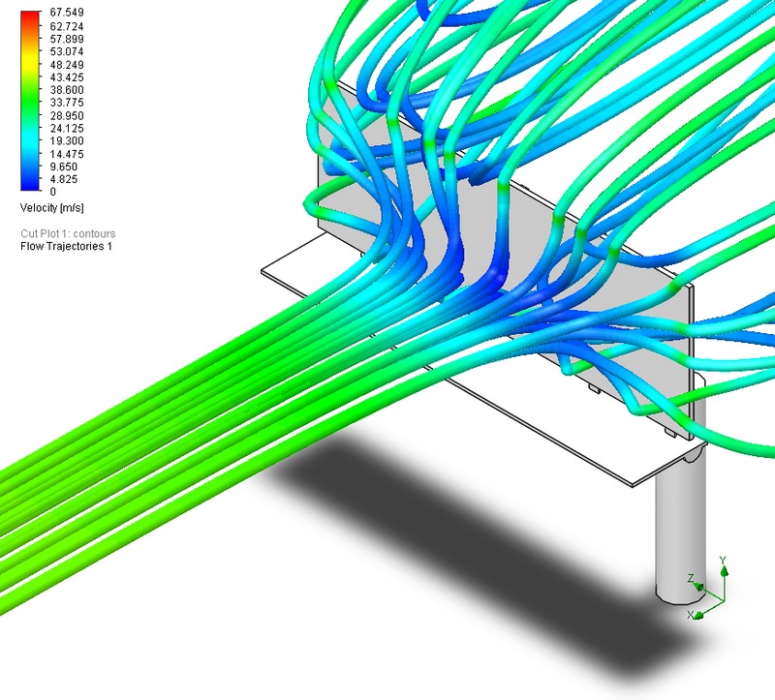The width and height of the screenshot is (775, 700).
Task: Select the legend maximum value 67.549
Action: coord(64,13)
